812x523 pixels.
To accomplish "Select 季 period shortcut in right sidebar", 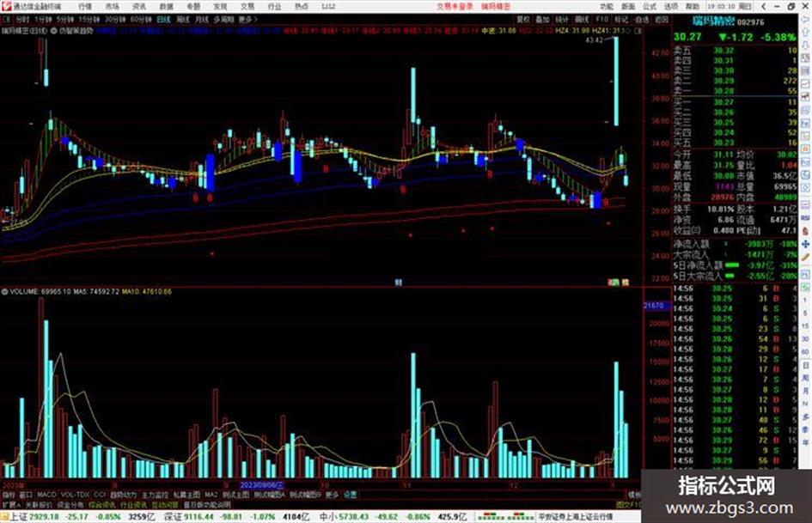I will pos(805,429).
